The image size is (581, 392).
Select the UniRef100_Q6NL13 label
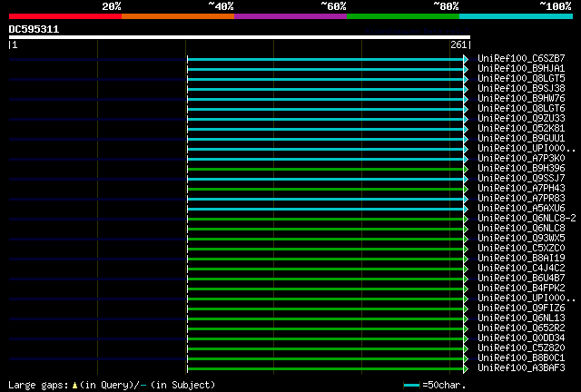click(521, 318)
